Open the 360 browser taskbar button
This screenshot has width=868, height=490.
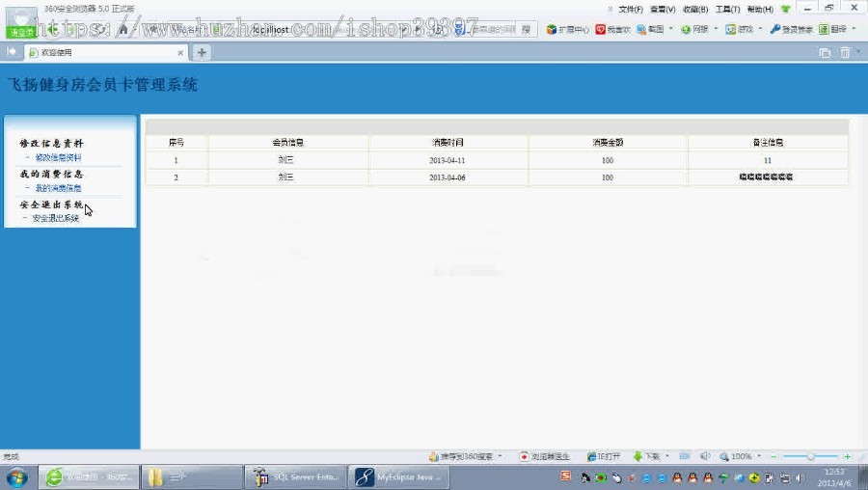tap(89, 476)
